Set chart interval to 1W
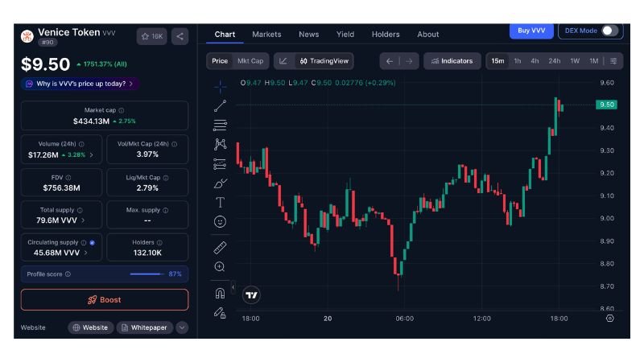Viewport: 644px width, 362px height. (x=575, y=61)
